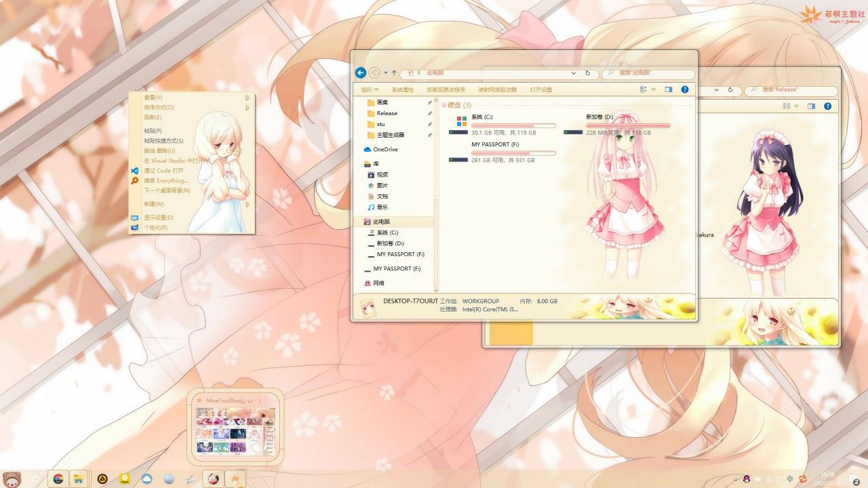Open the blue cloud taskbar app
The image size is (868, 488).
click(147, 479)
